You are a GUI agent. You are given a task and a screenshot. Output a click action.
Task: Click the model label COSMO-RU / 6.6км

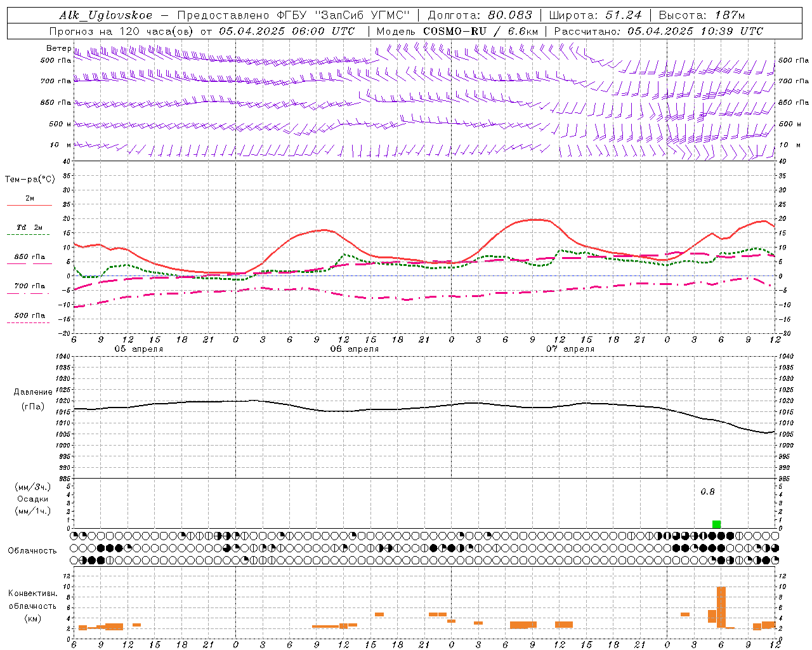pos(481,31)
